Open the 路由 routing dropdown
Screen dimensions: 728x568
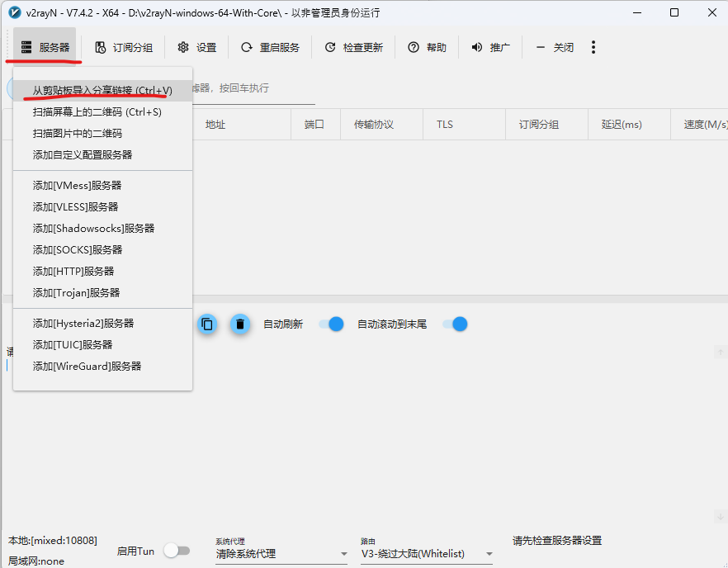pos(426,554)
